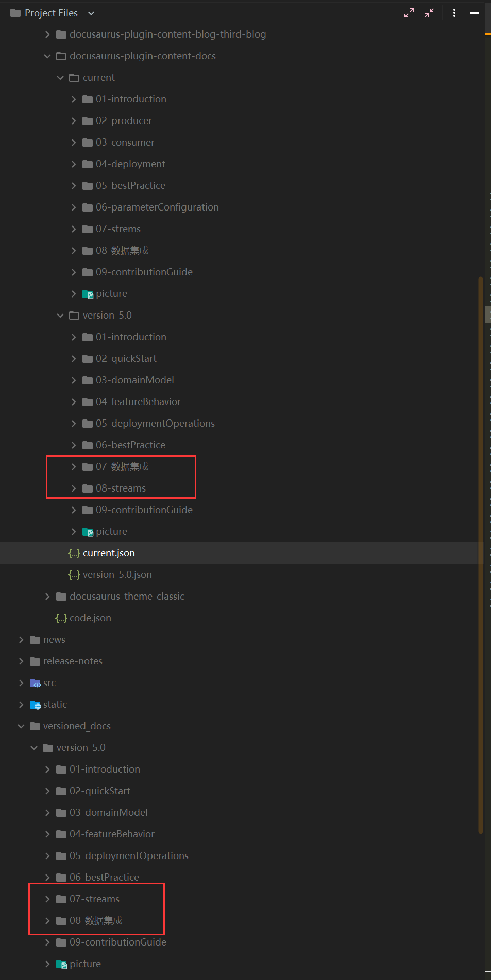Click the docusaurus-theme-classic folder icon
This screenshot has height=980, width=491.
pos(61,597)
